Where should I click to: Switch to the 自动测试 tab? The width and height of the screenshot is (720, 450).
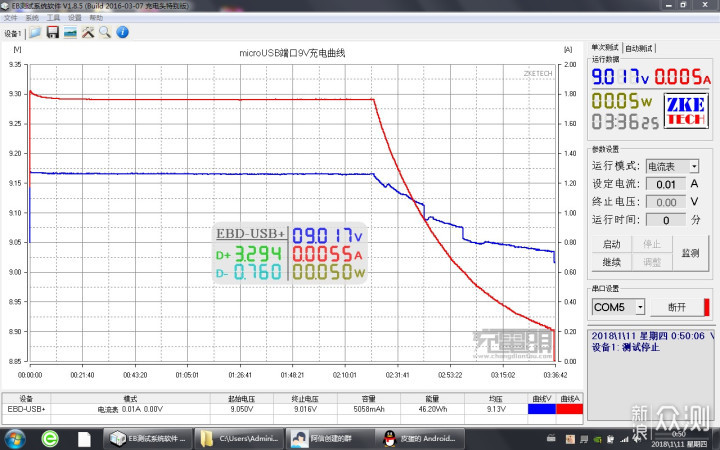(639, 48)
